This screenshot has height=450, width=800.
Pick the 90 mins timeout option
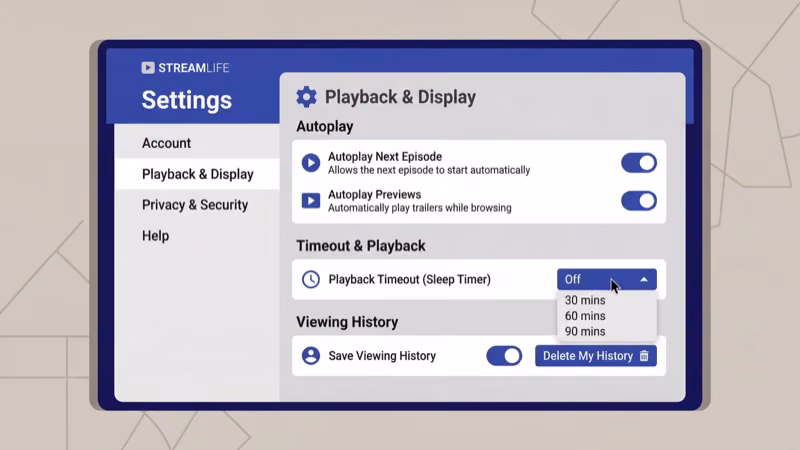(x=585, y=332)
